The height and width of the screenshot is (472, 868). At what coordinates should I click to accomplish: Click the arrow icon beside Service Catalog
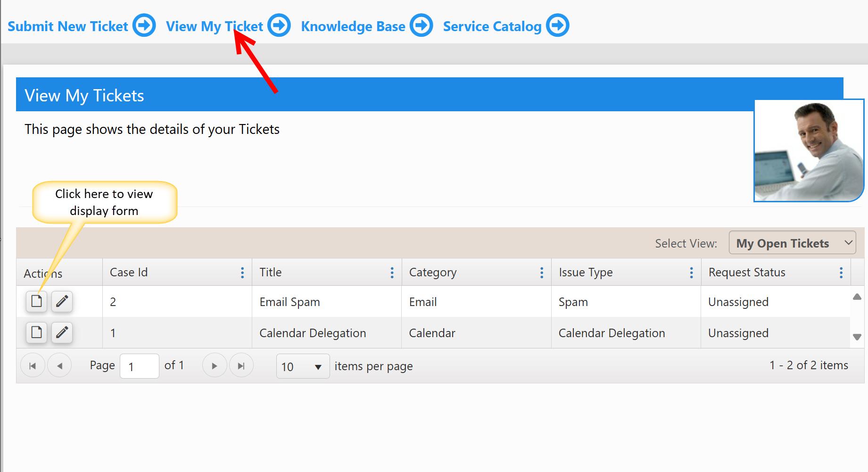point(558,25)
